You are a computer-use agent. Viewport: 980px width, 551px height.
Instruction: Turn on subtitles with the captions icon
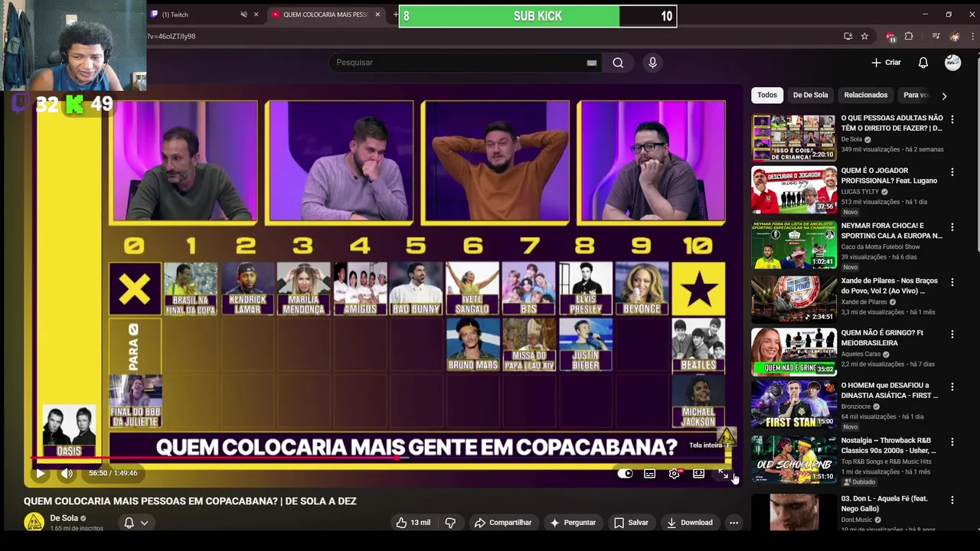tap(649, 474)
